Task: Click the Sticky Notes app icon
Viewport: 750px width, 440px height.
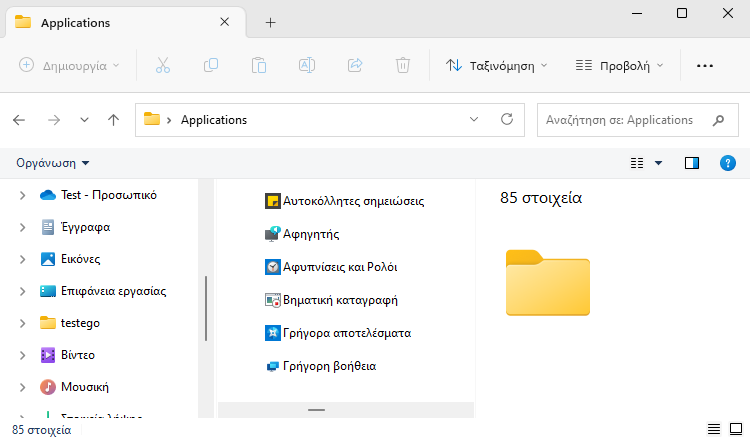Action: click(273, 201)
